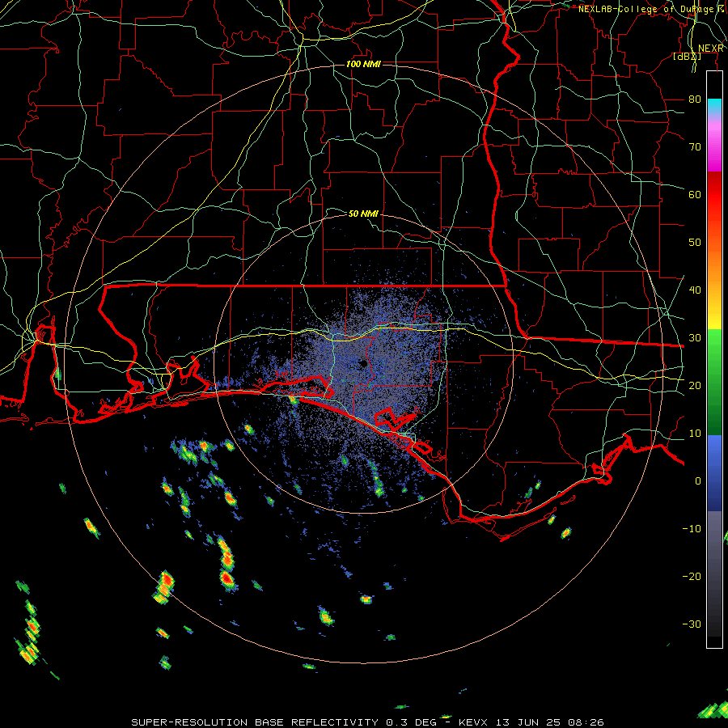
Task: Pick the cyan top color band near 80
Action: point(714,104)
